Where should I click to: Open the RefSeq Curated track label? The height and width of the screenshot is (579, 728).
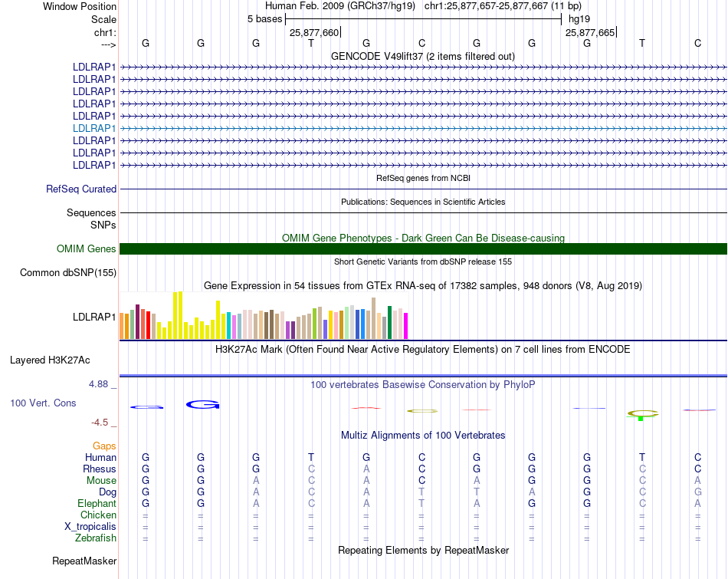[81, 189]
